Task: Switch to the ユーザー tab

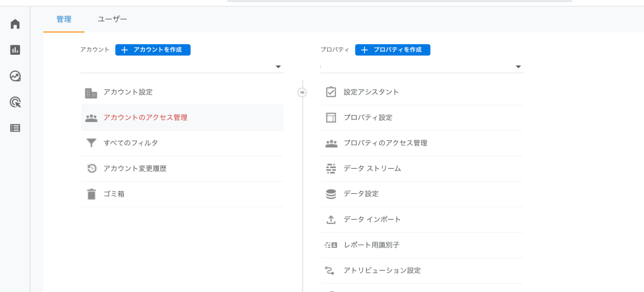Action: [112, 20]
